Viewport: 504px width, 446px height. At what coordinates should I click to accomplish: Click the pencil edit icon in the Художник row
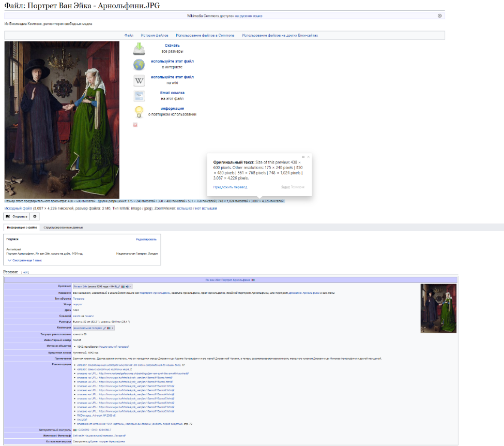coord(118,287)
